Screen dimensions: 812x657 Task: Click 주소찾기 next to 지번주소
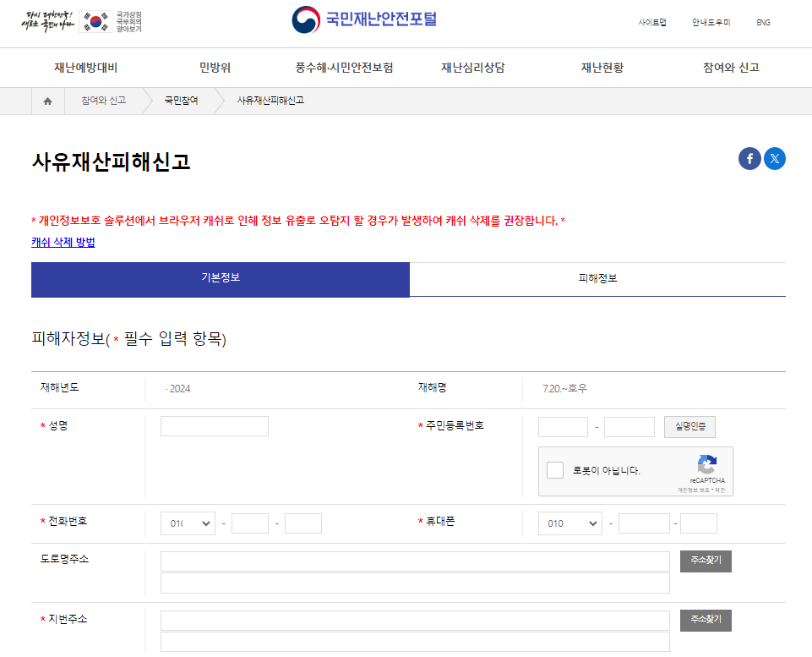coord(706,620)
